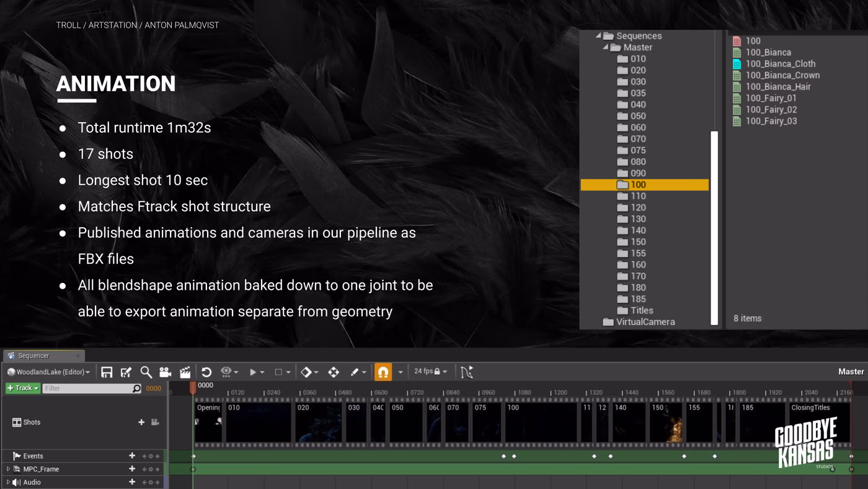Click in the track Filter search field
The image size is (868, 489).
point(92,388)
